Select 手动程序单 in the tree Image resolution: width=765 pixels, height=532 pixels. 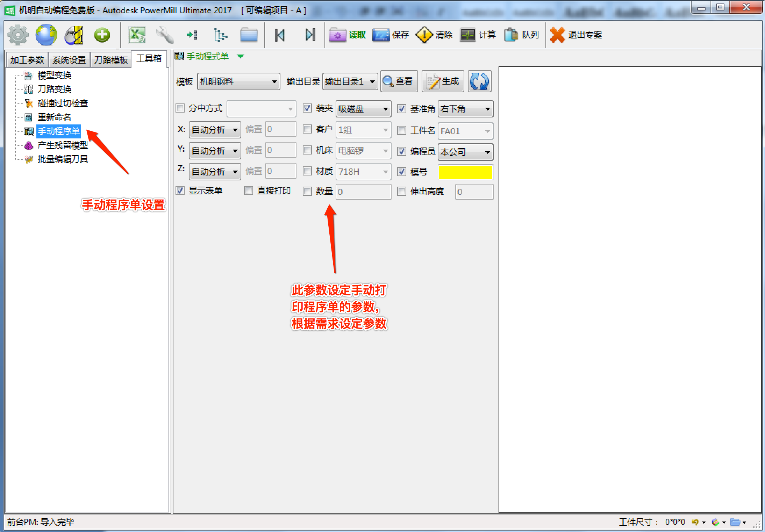(x=58, y=131)
